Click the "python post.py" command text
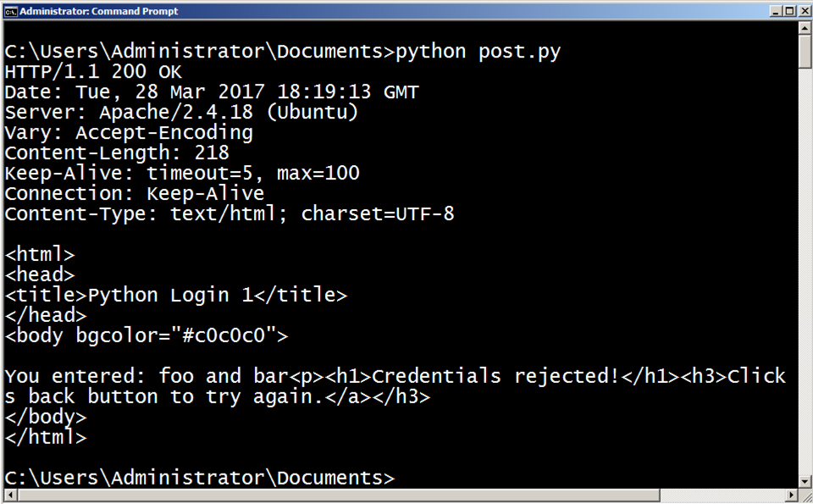This screenshot has width=813, height=504. [x=478, y=51]
